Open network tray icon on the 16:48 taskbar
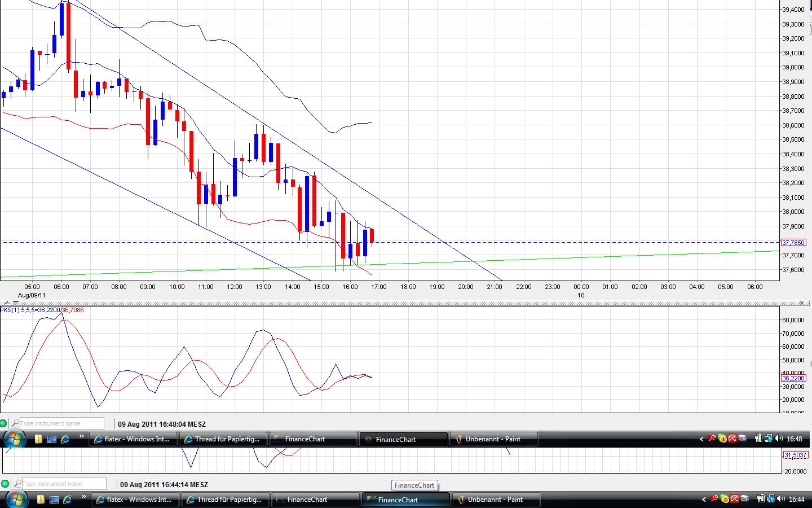Image resolution: width=812 pixels, height=508 pixels. (768, 439)
